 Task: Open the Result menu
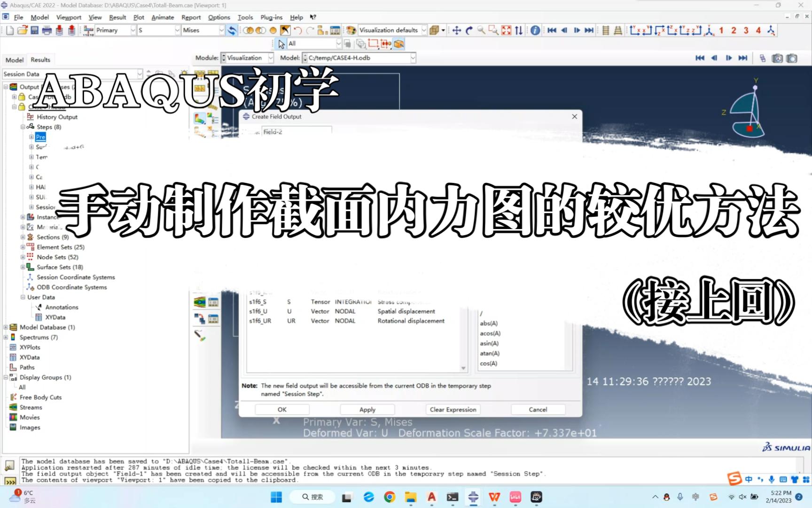coord(117,17)
